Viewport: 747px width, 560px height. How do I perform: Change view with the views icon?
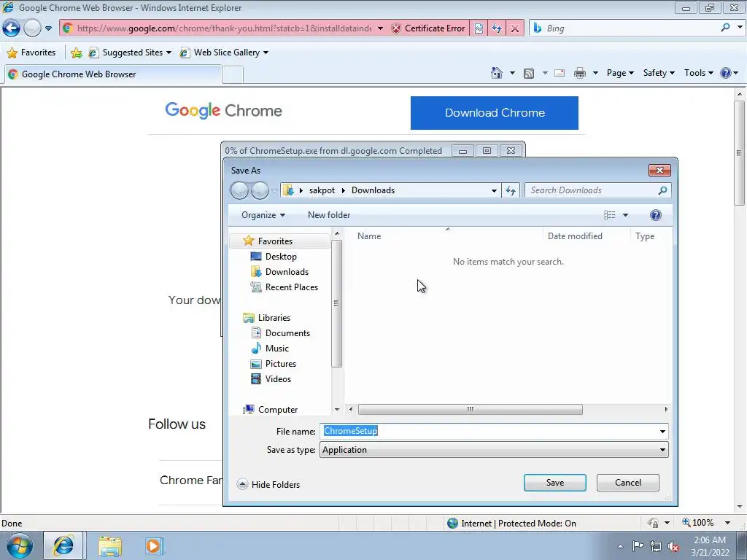[x=609, y=215]
